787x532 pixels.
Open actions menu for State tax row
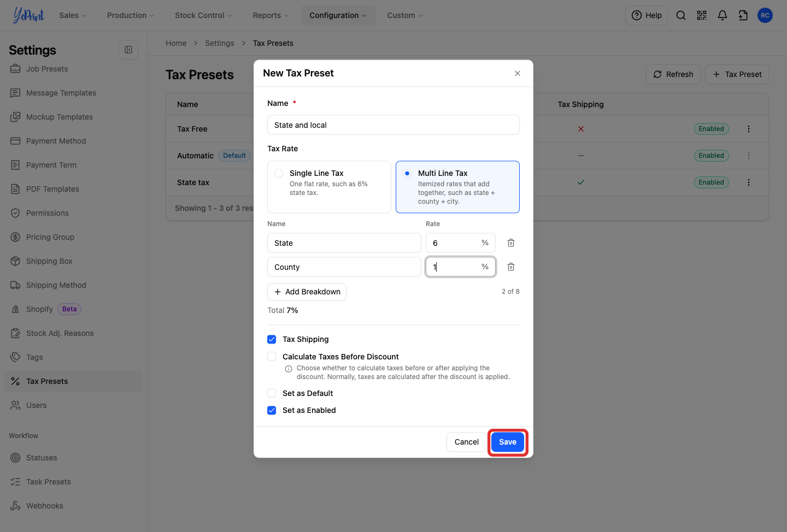[749, 182]
